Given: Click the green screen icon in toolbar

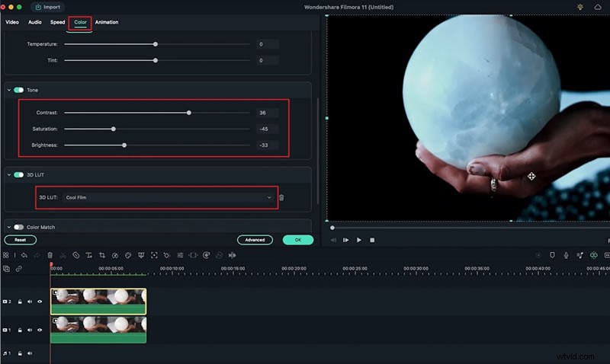Looking at the screenshot, I should point(141,255).
